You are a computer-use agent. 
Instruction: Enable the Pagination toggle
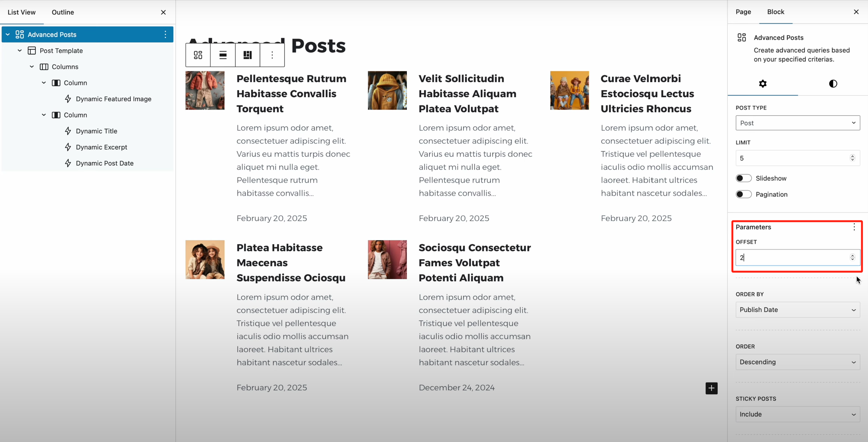[x=743, y=194]
